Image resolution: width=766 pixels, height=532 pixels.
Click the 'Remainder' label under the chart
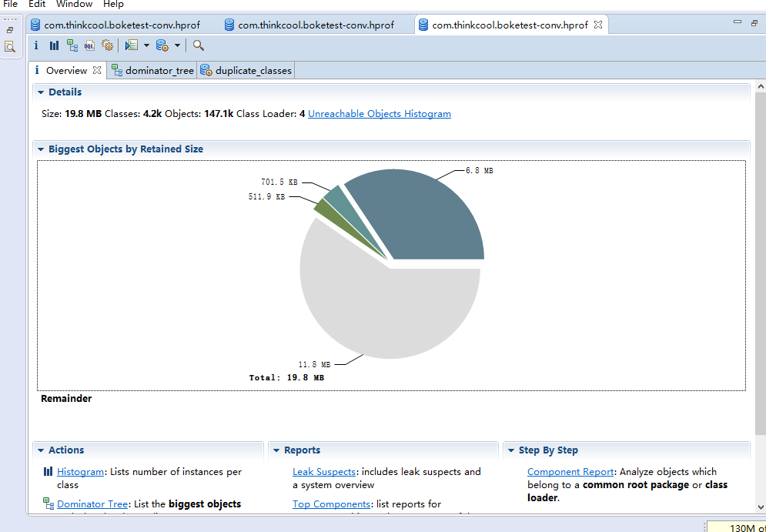click(x=66, y=399)
